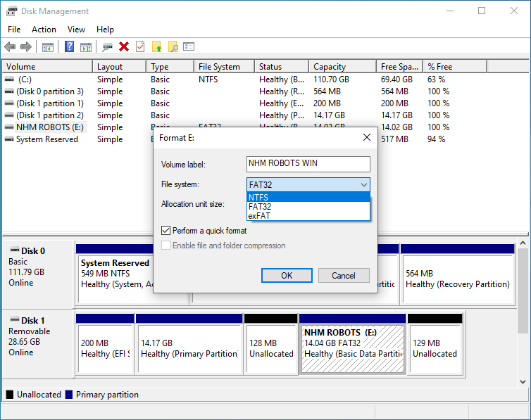Image resolution: width=531 pixels, height=420 pixels.
Task: Click 69.40 GB free space cell
Action: click(396, 79)
